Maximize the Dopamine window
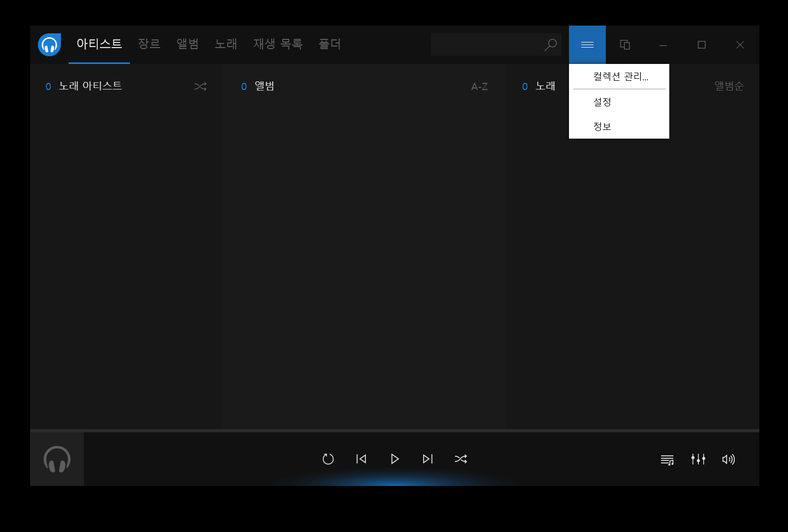This screenshot has height=532, width=788. coord(702,45)
